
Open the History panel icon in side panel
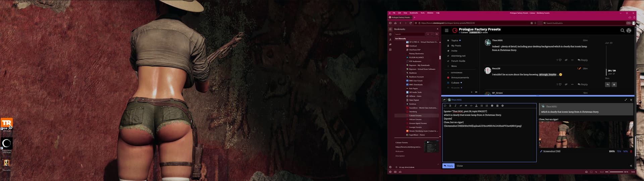[390, 34]
